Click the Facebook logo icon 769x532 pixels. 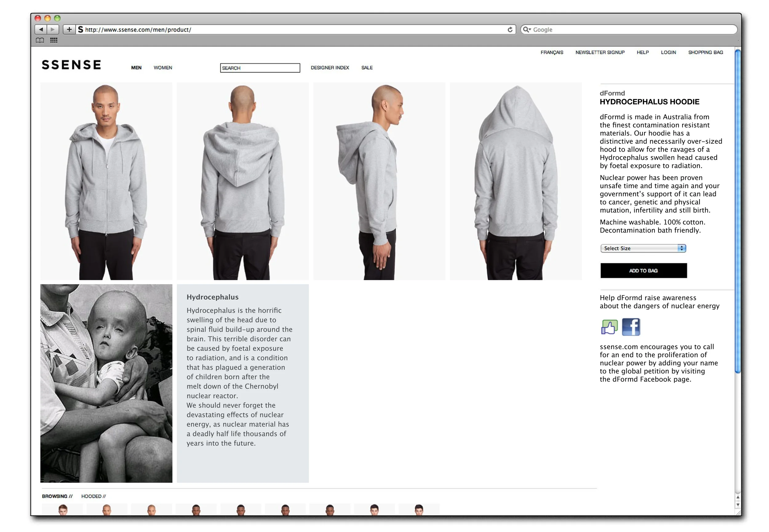(x=631, y=327)
